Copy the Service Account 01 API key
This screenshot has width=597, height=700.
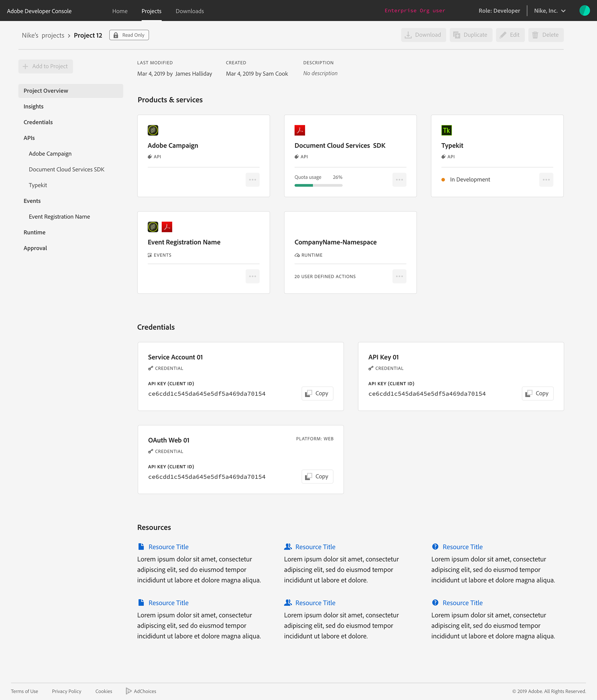tap(317, 393)
